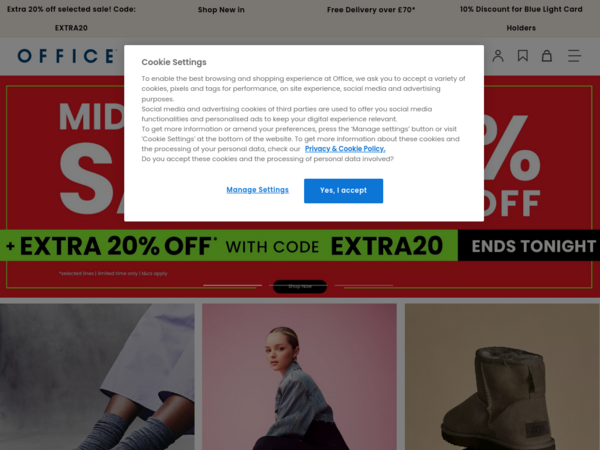Select the third carousel slide indicator
Viewport: 600px width, 450px height.
pyautogui.click(x=364, y=285)
